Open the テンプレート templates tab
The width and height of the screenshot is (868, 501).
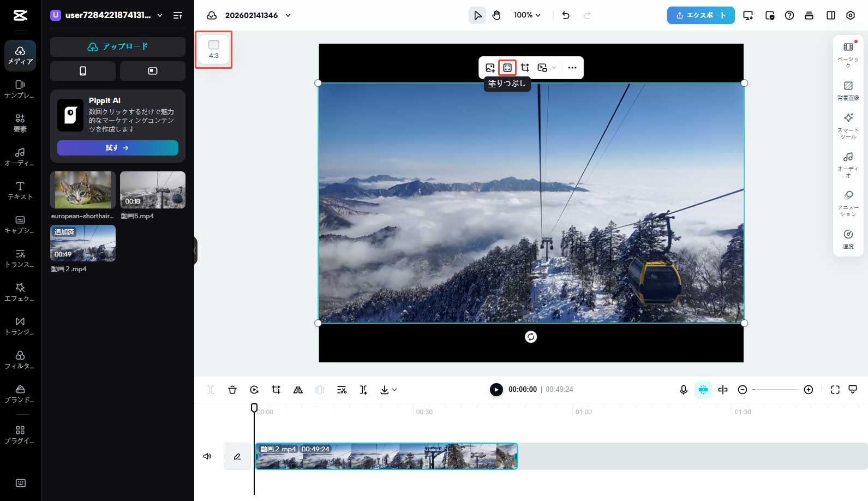(20, 90)
